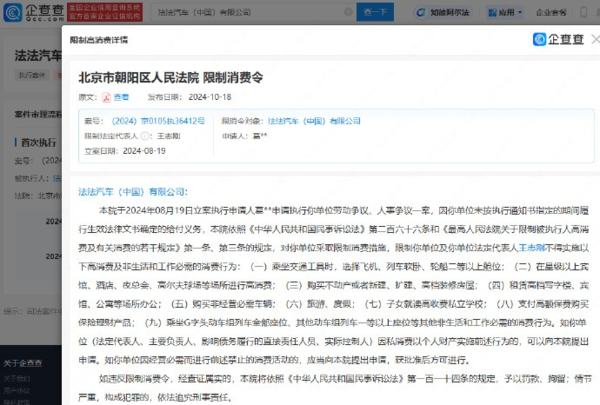
Task: Click the 王志刚 legal representative name
Action: 168,136
